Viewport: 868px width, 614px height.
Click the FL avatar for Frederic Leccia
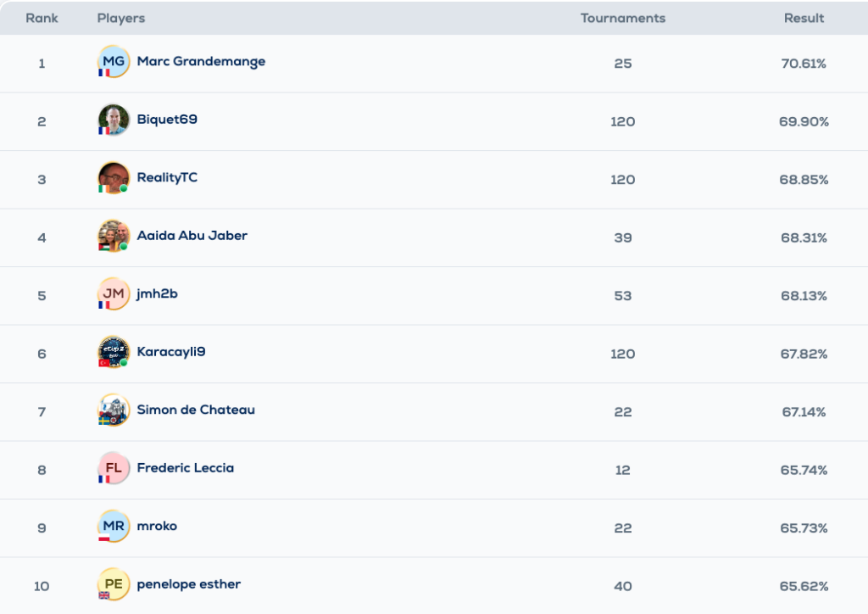(114, 468)
